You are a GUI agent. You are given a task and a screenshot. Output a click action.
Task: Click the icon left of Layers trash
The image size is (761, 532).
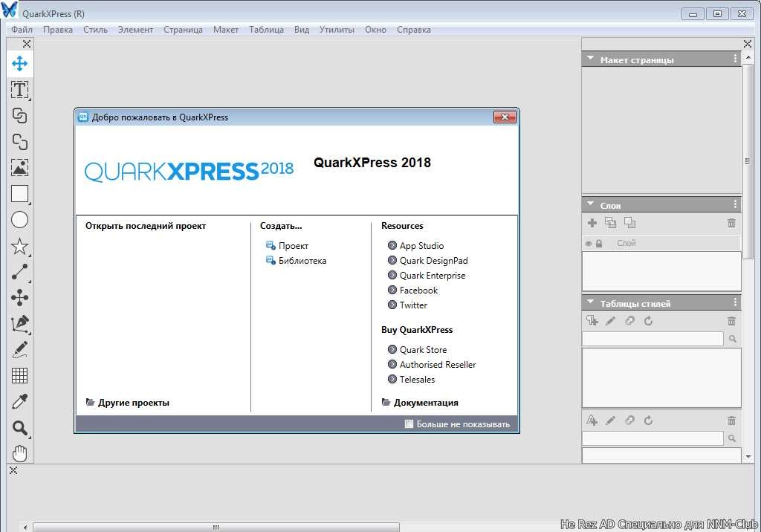629,223
